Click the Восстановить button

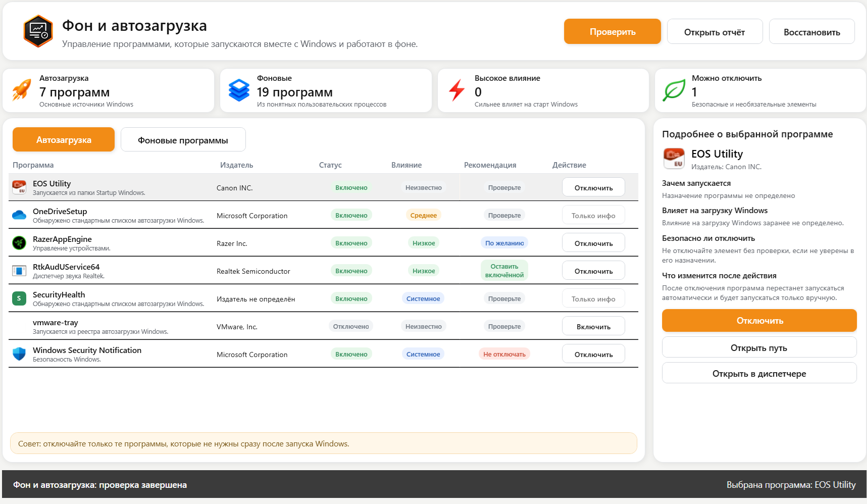(812, 31)
